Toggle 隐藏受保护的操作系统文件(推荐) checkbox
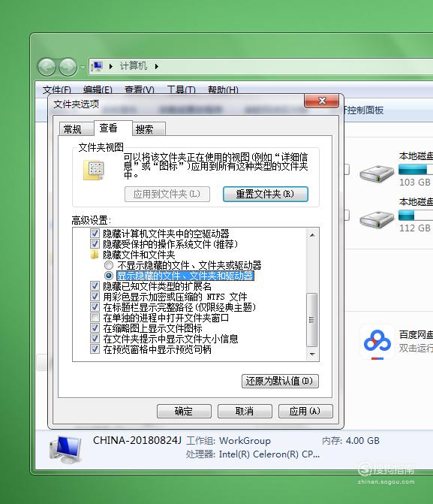Image resolution: width=433 pixels, height=504 pixels. pos(95,244)
